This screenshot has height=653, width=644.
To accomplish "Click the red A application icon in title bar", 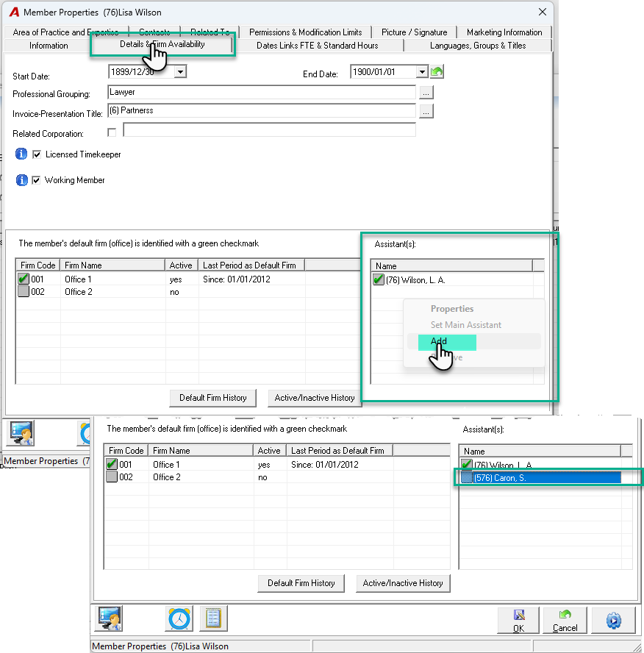I will tap(14, 12).
